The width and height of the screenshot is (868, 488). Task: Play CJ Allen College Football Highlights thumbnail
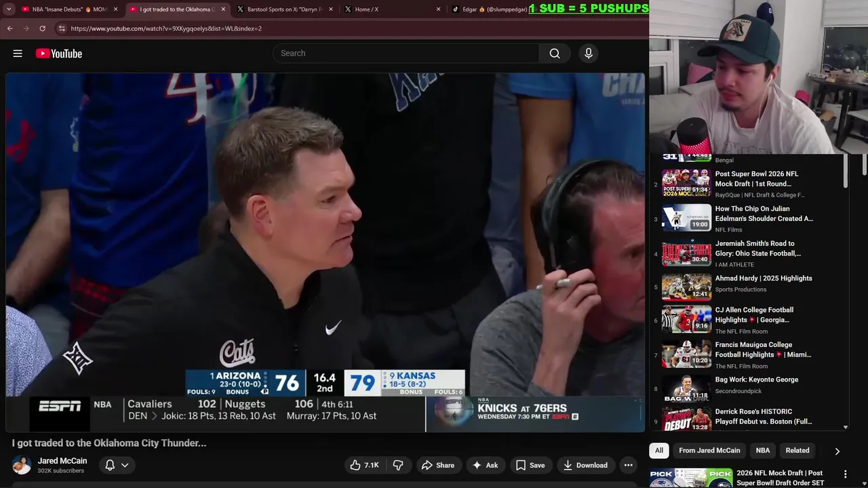pos(687,319)
